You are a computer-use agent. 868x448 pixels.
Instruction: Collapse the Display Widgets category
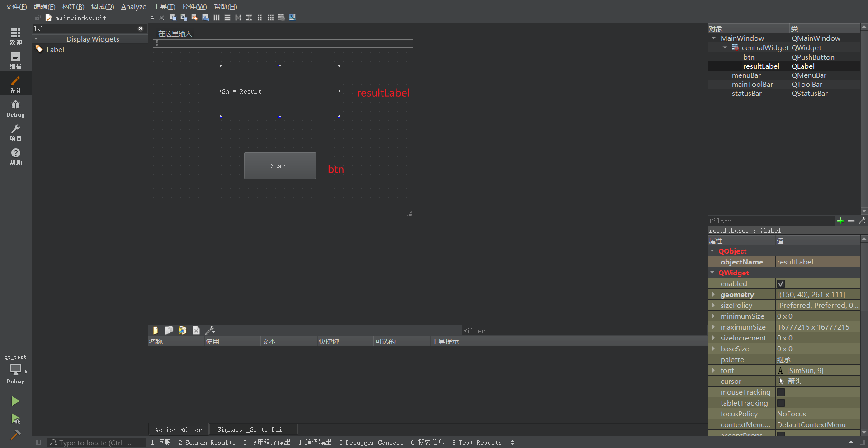(x=36, y=39)
